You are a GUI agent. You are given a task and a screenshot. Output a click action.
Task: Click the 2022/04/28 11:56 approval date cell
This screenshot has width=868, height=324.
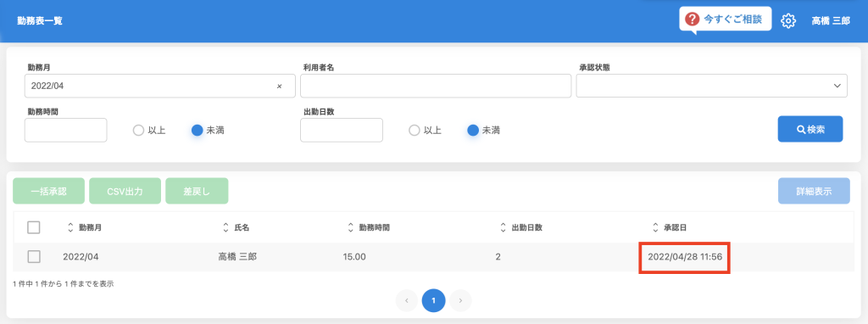click(685, 257)
